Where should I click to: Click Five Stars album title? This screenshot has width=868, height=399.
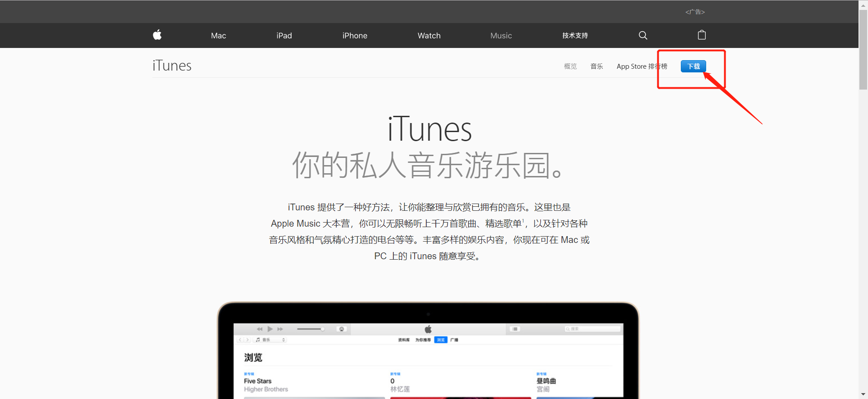(x=258, y=381)
